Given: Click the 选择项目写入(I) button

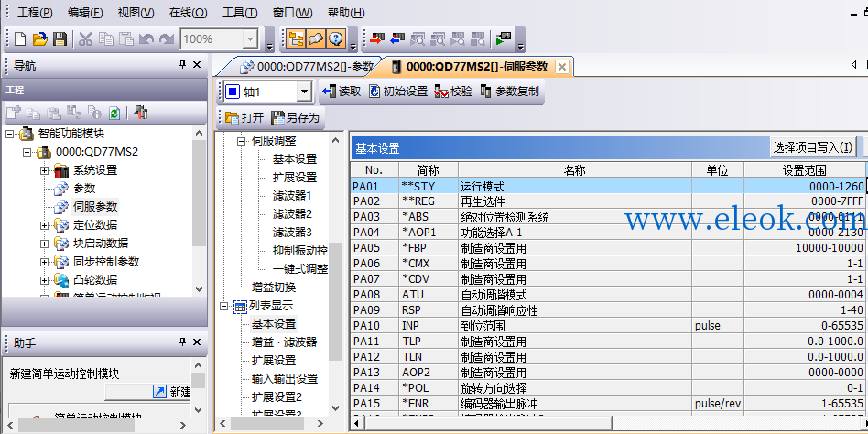Looking at the screenshot, I should tap(813, 147).
